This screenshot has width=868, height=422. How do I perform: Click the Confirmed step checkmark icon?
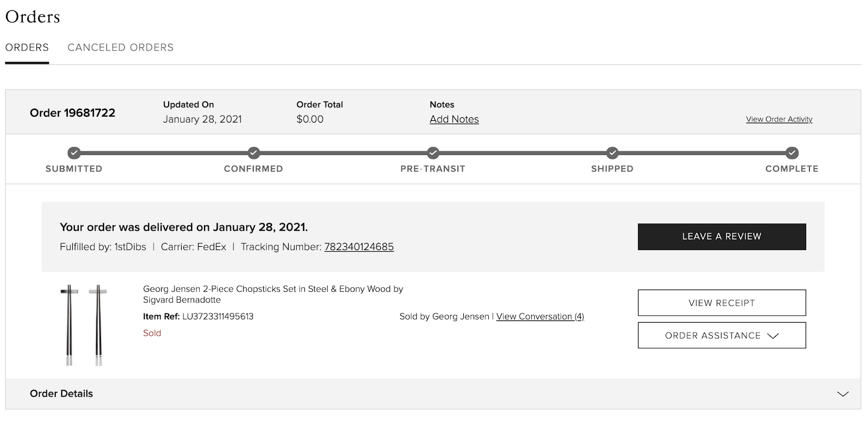253,153
